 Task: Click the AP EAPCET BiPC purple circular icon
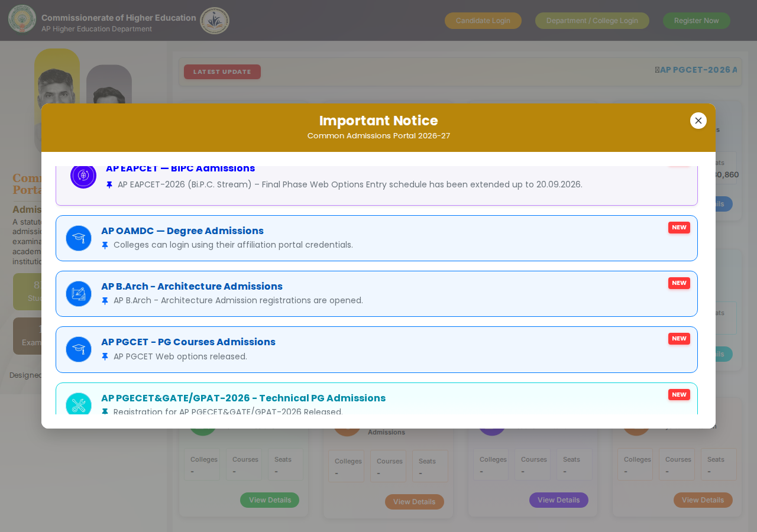pos(83,176)
